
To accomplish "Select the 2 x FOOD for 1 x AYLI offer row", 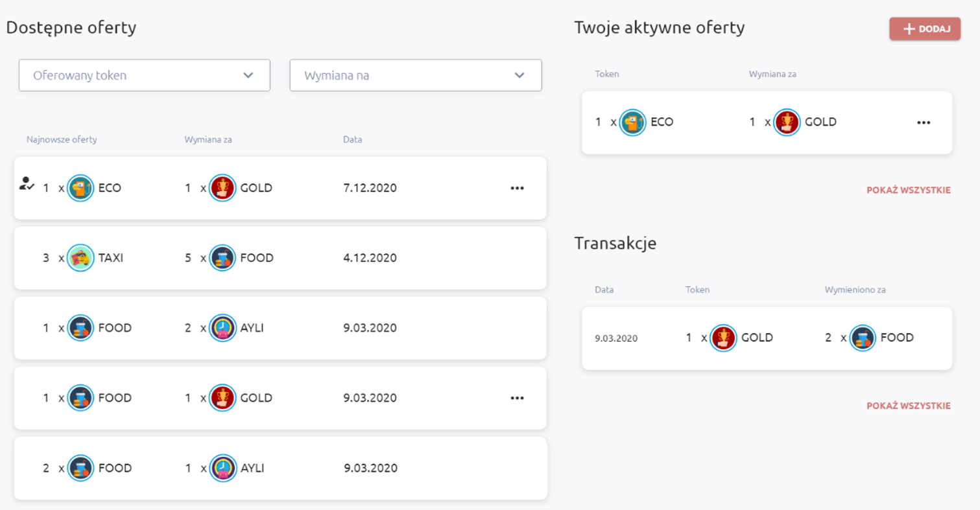I will coord(280,468).
